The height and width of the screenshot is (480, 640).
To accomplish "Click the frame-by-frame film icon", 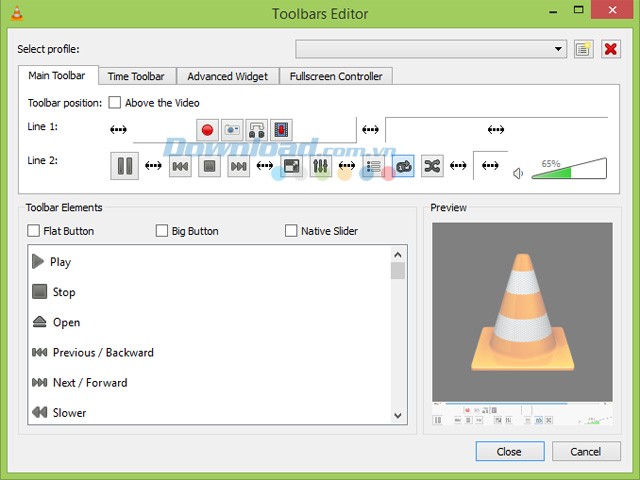I will tap(281, 129).
